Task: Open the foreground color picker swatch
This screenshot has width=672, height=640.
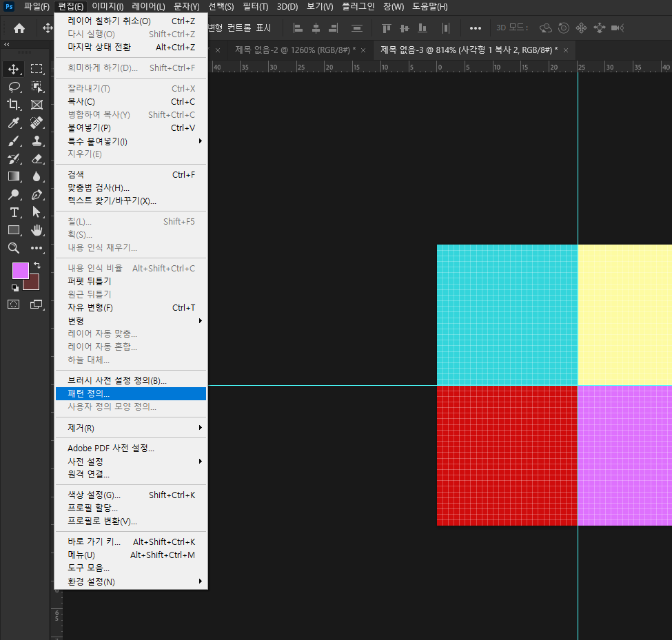Action: (x=20, y=271)
